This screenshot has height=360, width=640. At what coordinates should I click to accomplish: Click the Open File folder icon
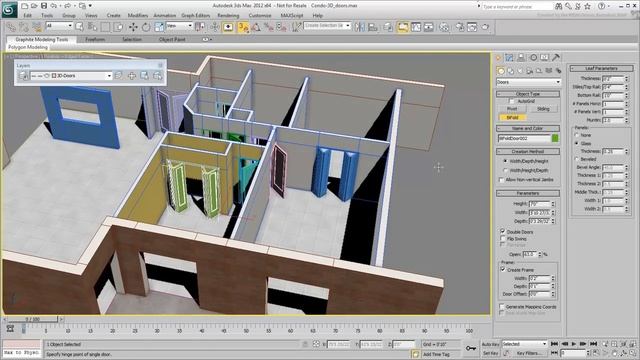tap(34, 6)
